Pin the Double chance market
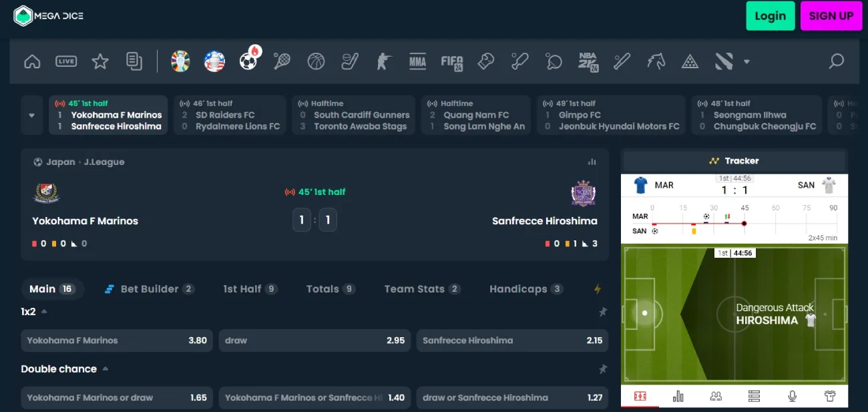 point(603,369)
